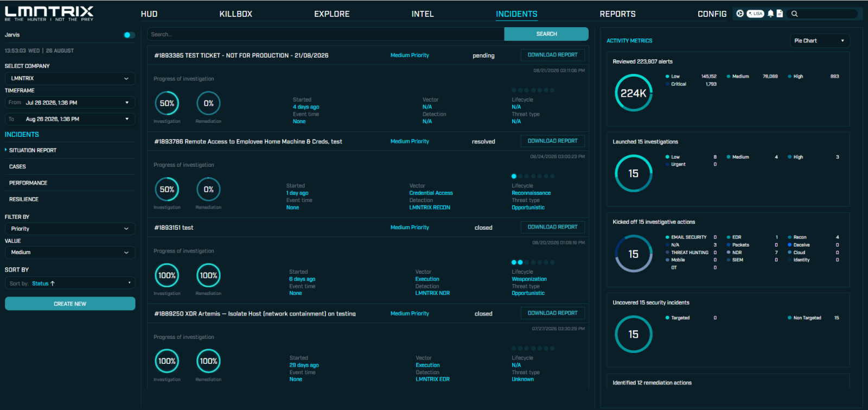
Task: Switch to the EXPLORE tab
Action: coord(332,14)
